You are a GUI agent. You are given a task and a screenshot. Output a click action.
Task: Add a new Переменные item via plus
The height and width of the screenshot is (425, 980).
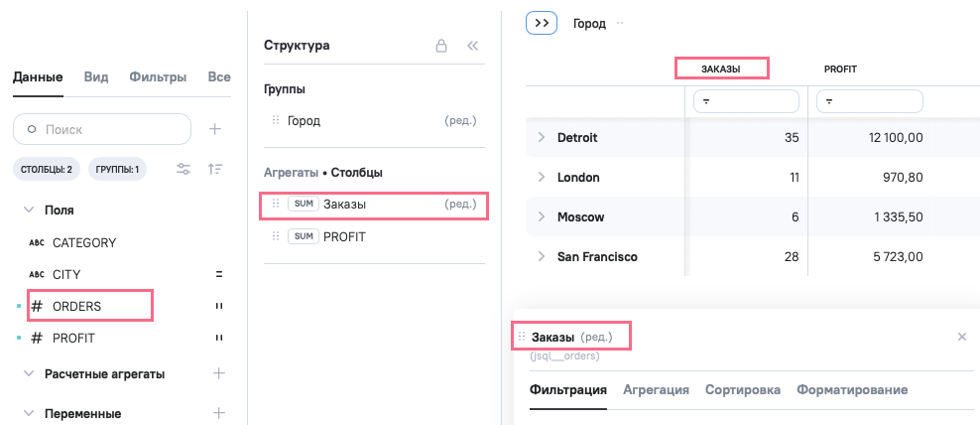[219, 413]
